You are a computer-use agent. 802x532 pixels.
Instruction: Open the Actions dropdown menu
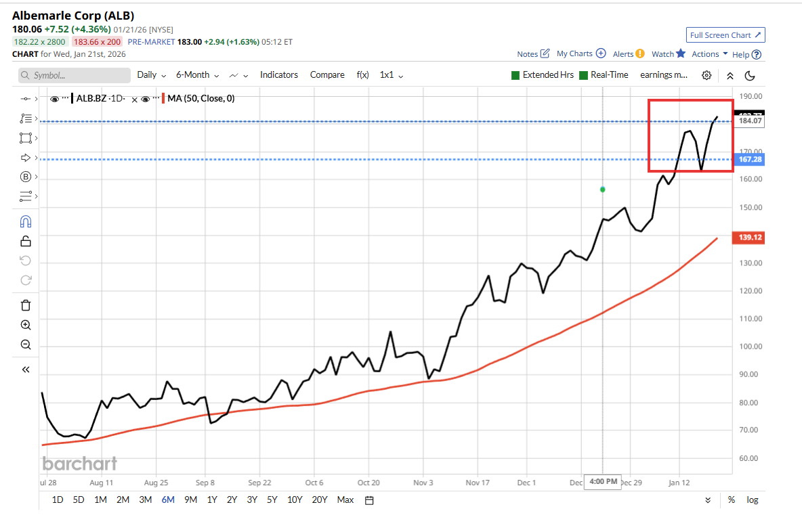[x=709, y=54]
